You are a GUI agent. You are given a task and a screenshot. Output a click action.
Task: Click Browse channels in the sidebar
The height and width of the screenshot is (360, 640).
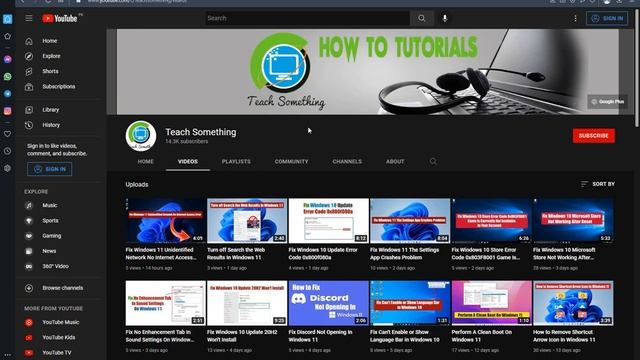(61, 288)
